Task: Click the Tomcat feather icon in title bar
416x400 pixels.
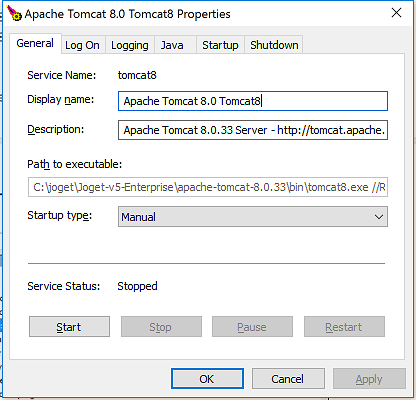Action: click(x=14, y=13)
